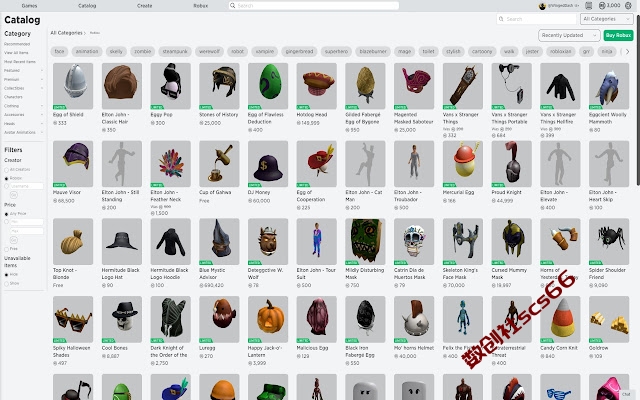
Task: Open the settings gear icon
Action: pyautogui.click(x=629, y=6)
